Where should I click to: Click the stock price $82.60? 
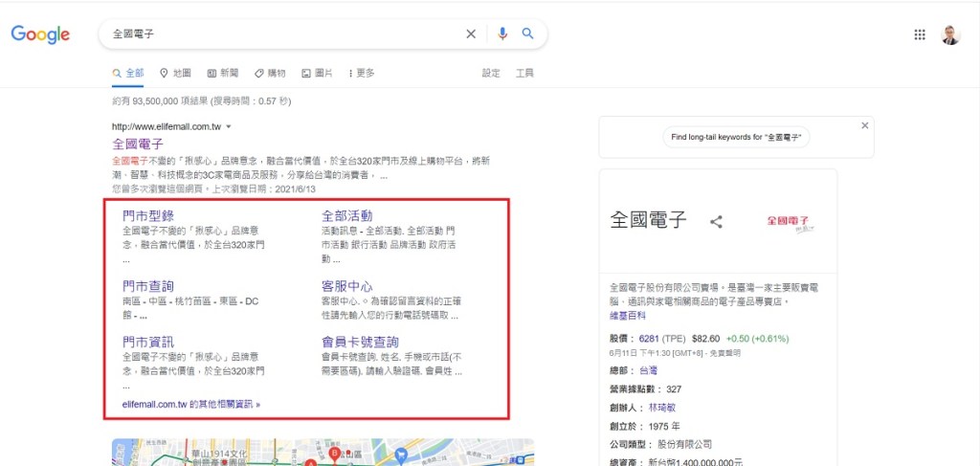705,339
